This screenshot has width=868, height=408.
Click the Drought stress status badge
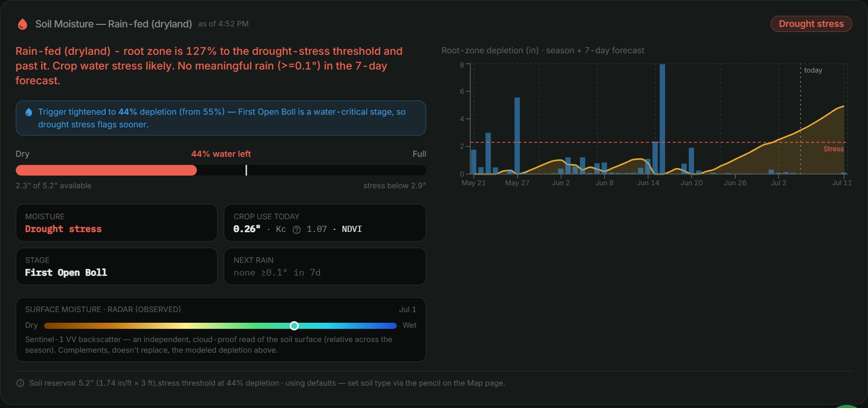click(x=811, y=24)
